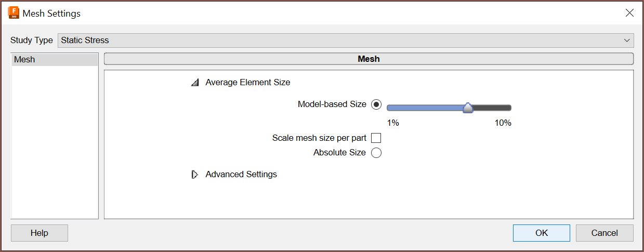The image size is (644, 252).
Task: Close the Mesh Settings dialog window
Action: (x=629, y=13)
